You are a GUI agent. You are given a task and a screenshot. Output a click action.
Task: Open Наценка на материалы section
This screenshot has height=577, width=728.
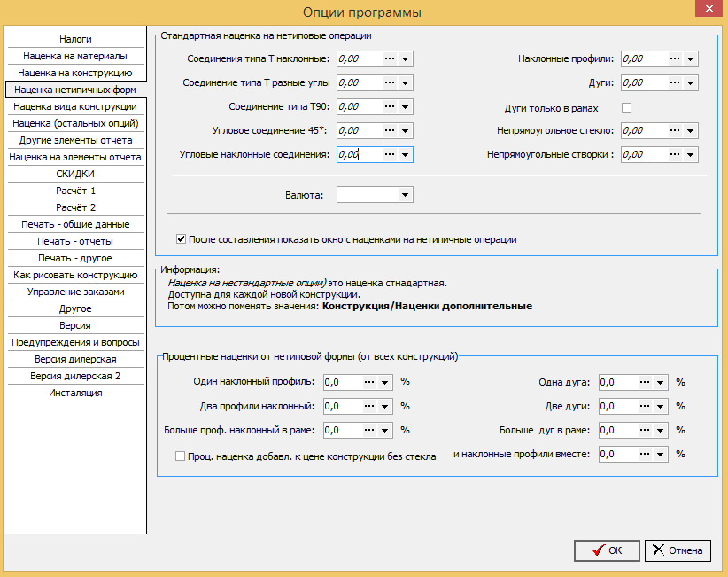[75, 56]
